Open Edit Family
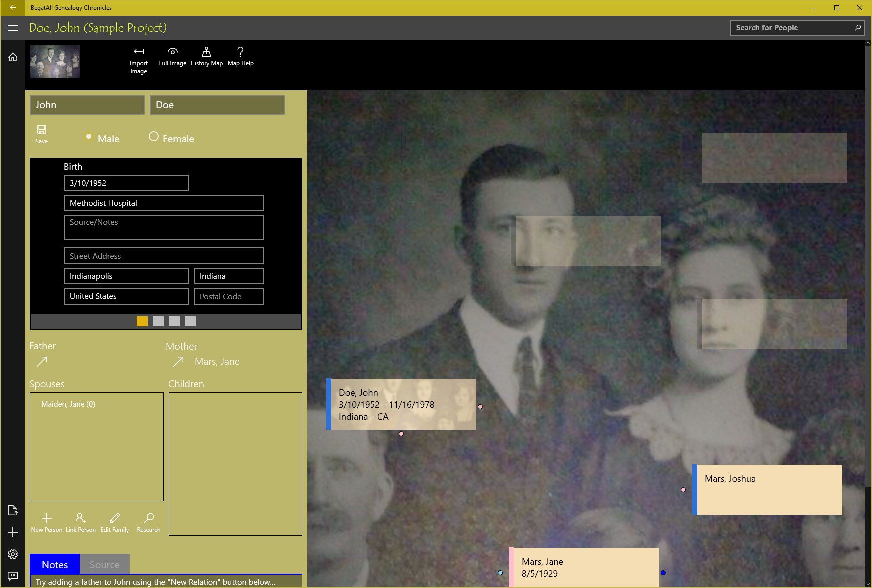This screenshot has width=872, height=588. (x=115, y=523)
